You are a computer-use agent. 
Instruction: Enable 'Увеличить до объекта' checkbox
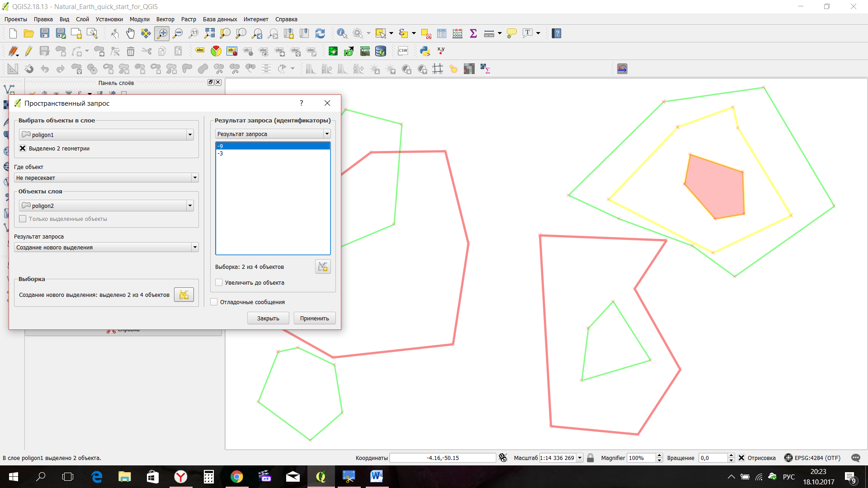click(219, 283)
